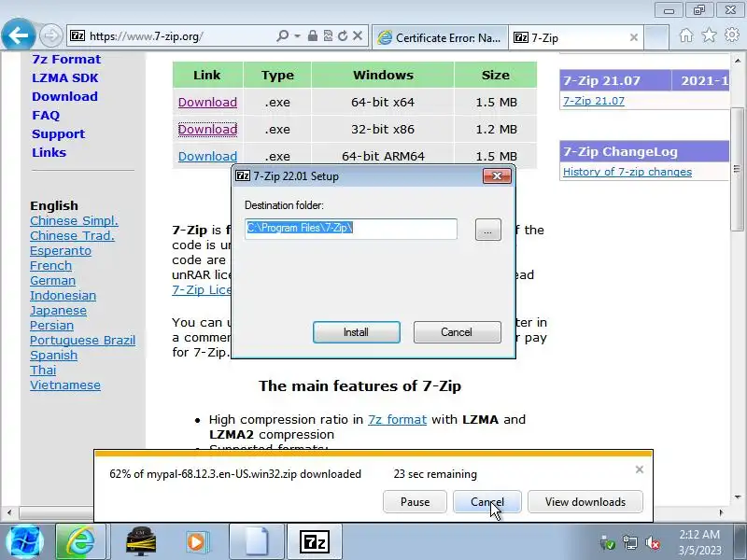Click the browser forward arrow button
Image resolution: width=747 pixels, height=560 pixels.
50,35
